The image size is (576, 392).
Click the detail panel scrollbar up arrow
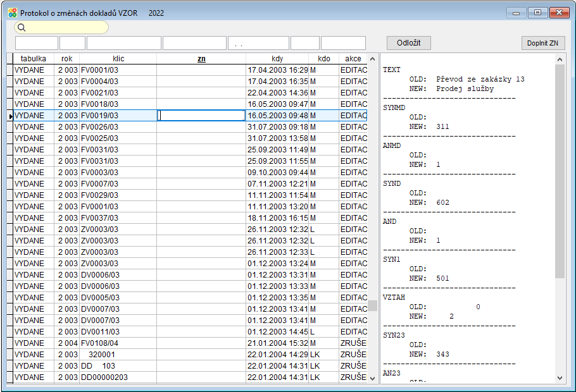[x=560, y=59]
